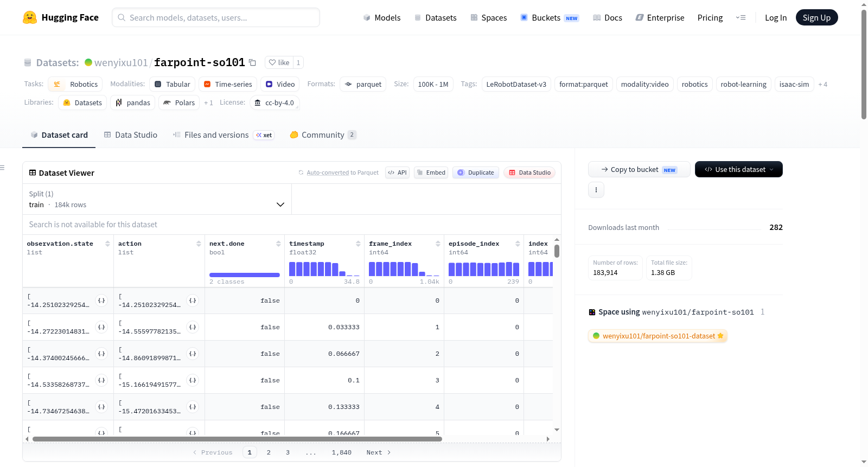Click the Duplicate button in Dataset Viewer

[476, 172]
